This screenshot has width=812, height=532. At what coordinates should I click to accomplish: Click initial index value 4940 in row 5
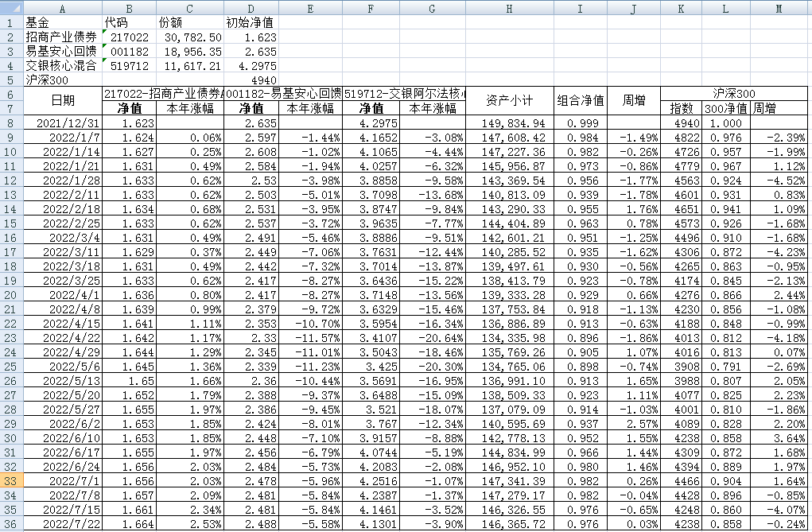[251, 80]
